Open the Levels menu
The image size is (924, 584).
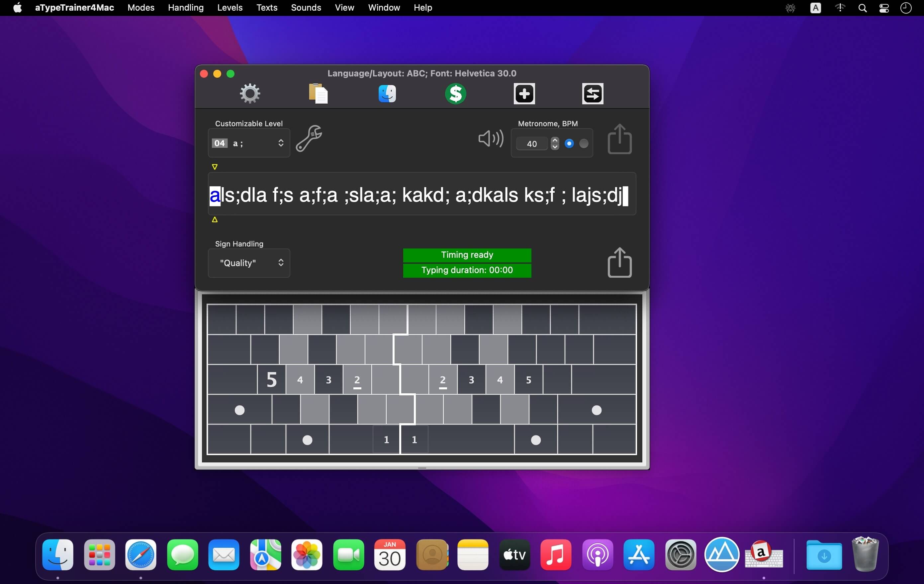point(230,8)
